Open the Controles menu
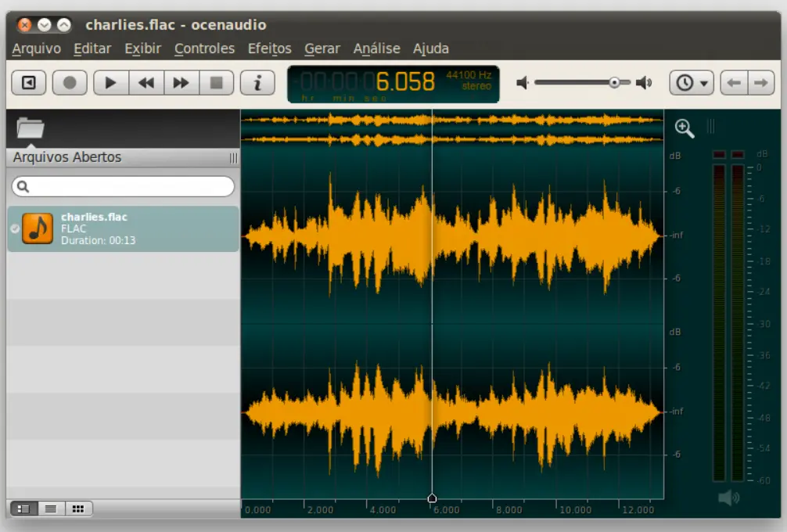787x532 pixels. (204, 49)
